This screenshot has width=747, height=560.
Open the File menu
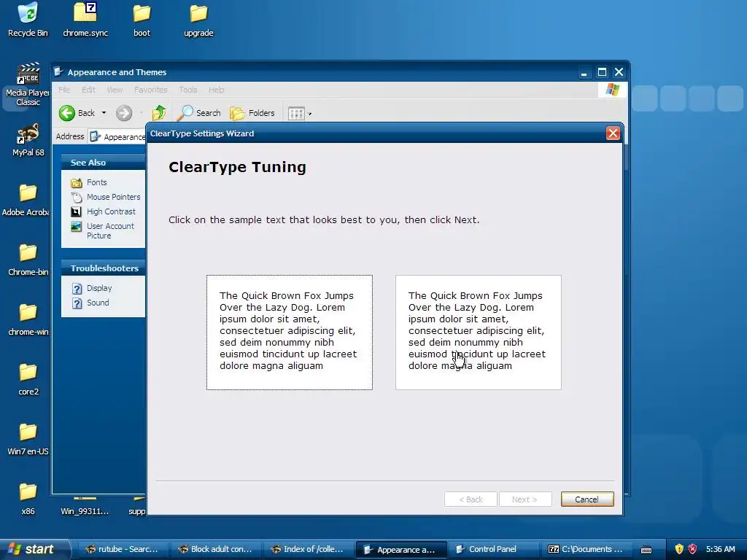64,90
